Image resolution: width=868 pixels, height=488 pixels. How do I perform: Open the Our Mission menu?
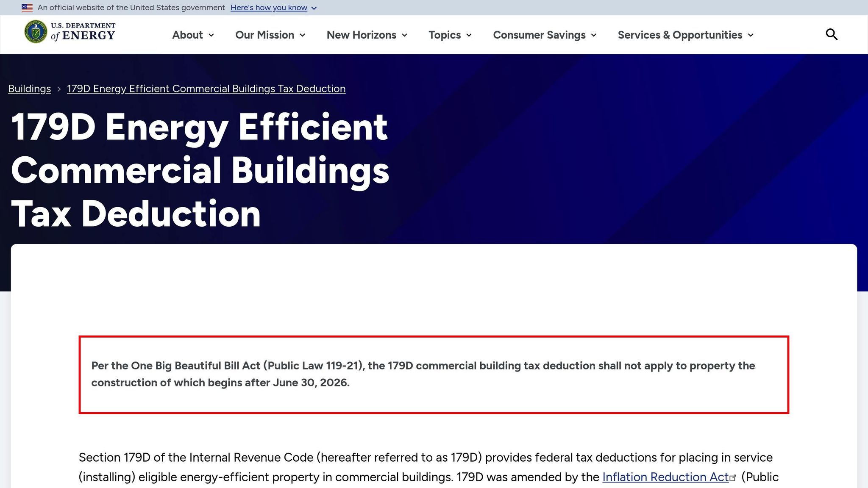(x=264, y=35)
